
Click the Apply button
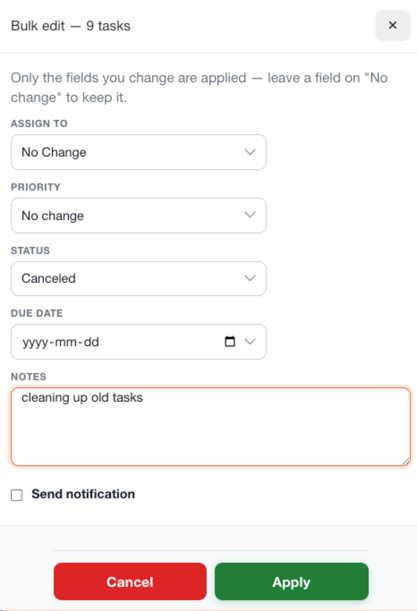(292, 582)
